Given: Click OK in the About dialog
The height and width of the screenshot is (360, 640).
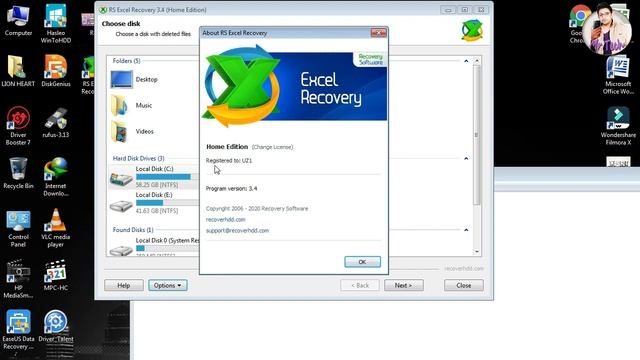Looking at the screenshot, I should pyautogui.click(x=362, y=262).
